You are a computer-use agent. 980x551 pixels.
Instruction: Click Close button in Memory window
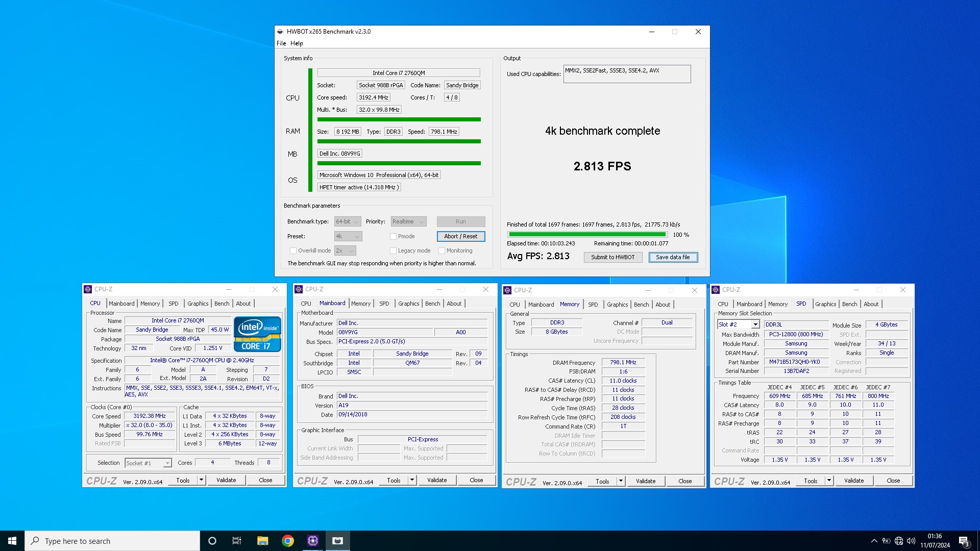click(x=685, y=481)
